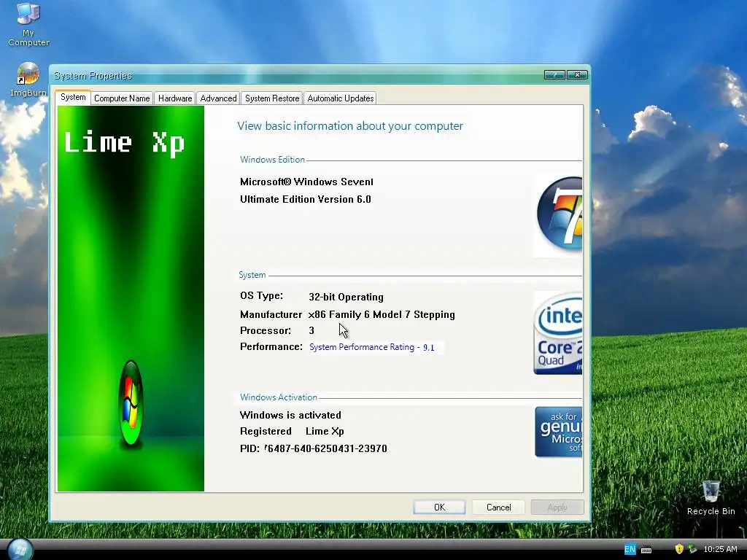747x560 pixels.
Task: Click the 'Registered' label for Lime Xp
Action: pyautogui.click(x=266, y=432)
